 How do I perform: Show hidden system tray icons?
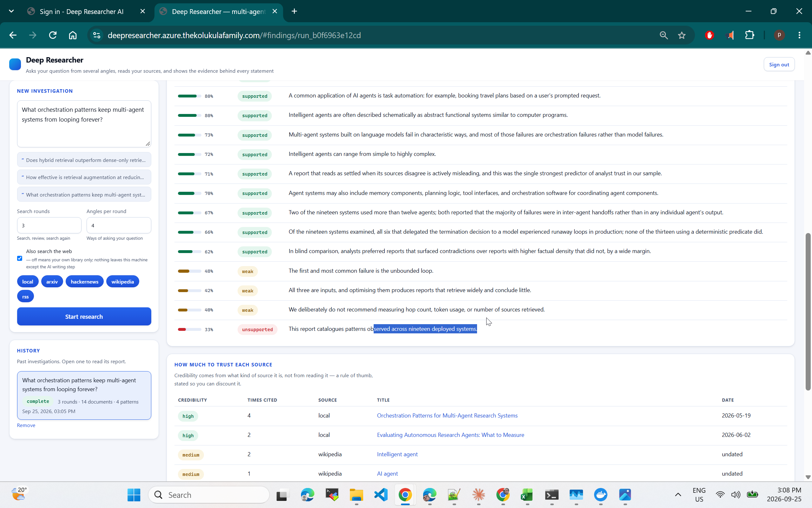coord(678,495)
